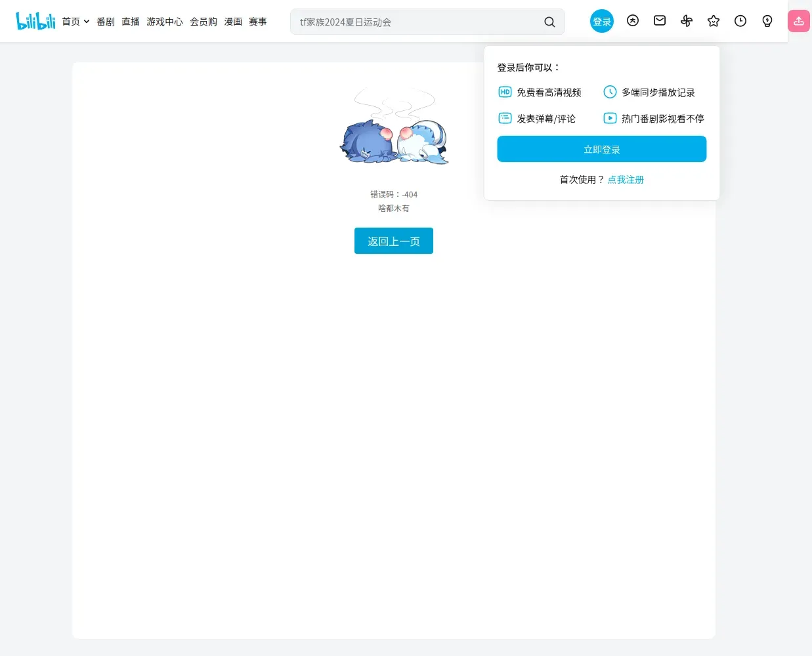Click the 登录后你可以： heading
The image size is (812, 656).
(529, 68)
